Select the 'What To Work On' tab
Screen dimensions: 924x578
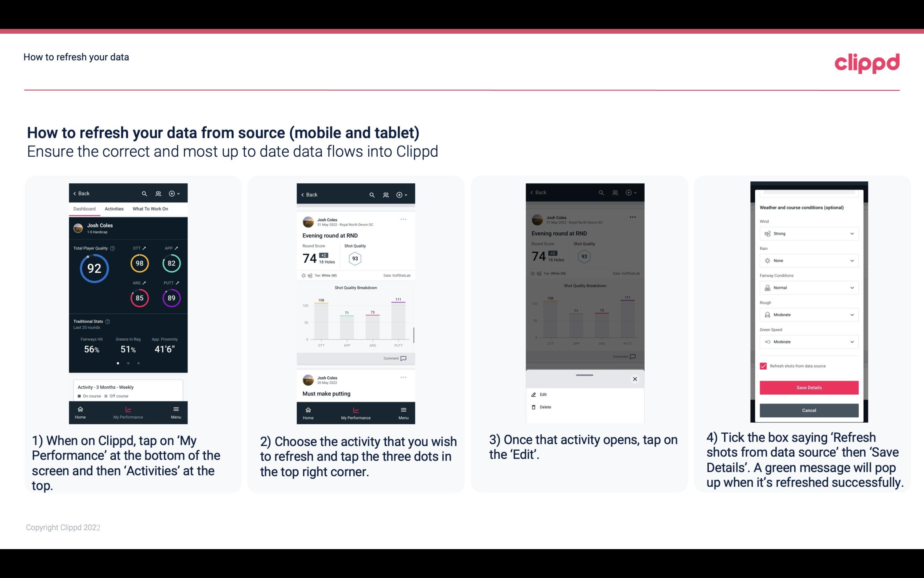(x=149, y=208)
